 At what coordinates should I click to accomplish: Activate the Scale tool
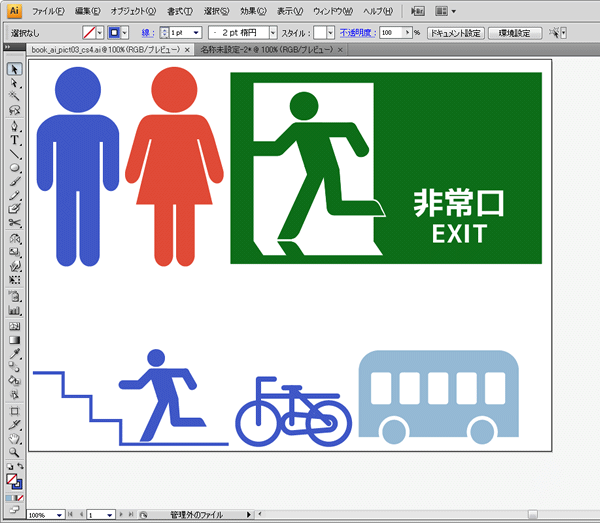coord(15,252)
